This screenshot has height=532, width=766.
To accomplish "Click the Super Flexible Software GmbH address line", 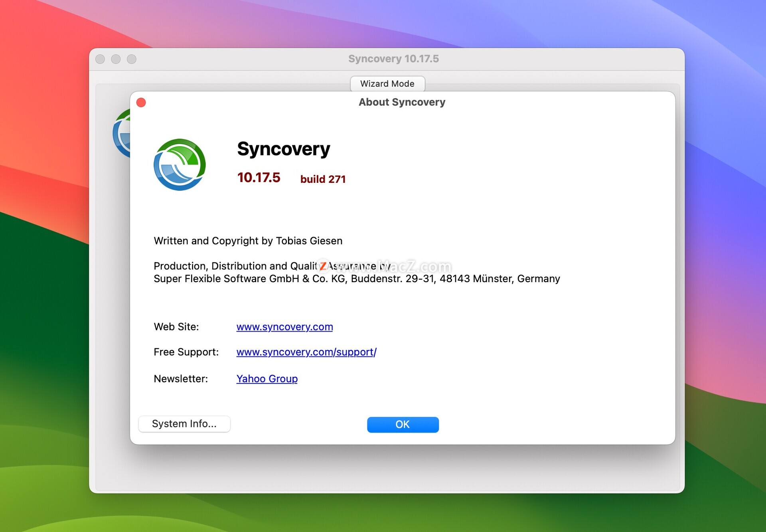I will (x=357, y=279).
